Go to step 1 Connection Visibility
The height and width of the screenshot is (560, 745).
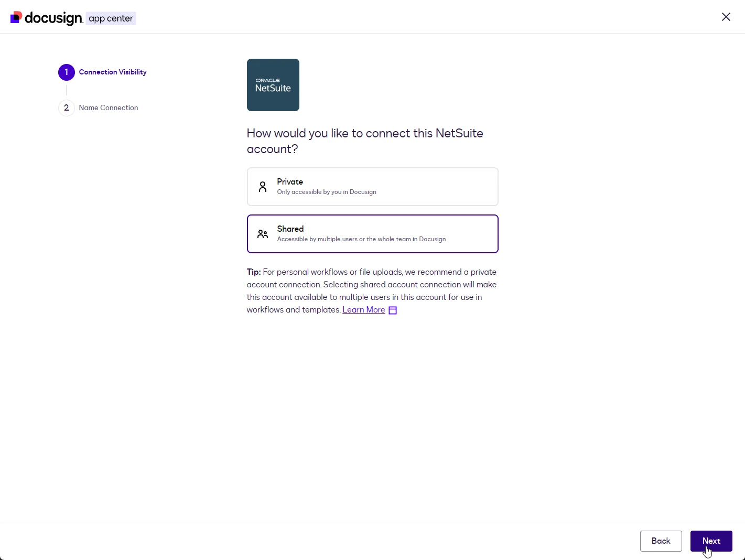pos(103,72)
